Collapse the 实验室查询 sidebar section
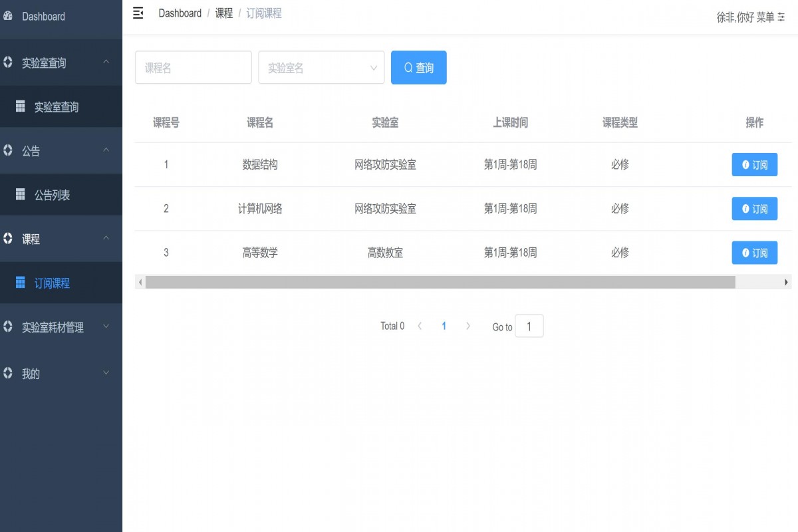The height and width of the screenshot is (532, 798). point(105,61)
